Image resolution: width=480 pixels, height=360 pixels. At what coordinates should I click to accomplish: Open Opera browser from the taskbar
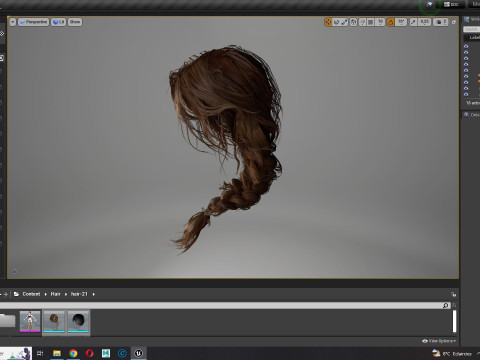pyautogui.click(x=90, y=353)
